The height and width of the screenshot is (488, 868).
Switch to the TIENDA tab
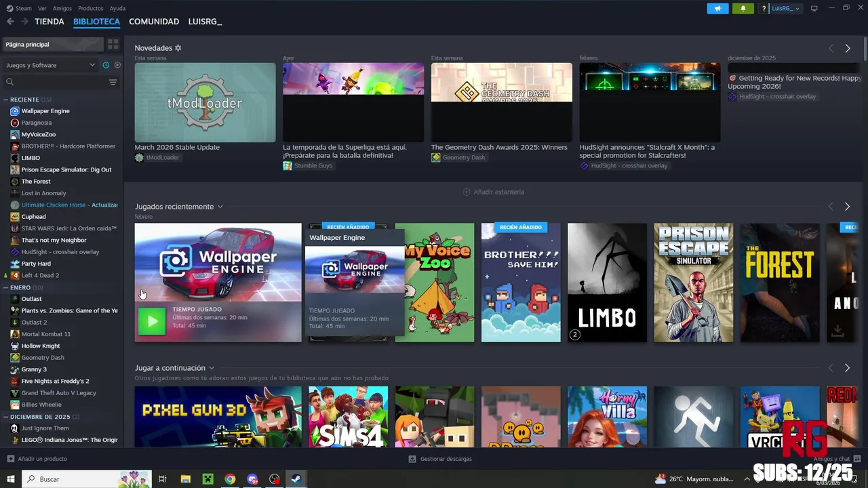(x=50, y=22)
